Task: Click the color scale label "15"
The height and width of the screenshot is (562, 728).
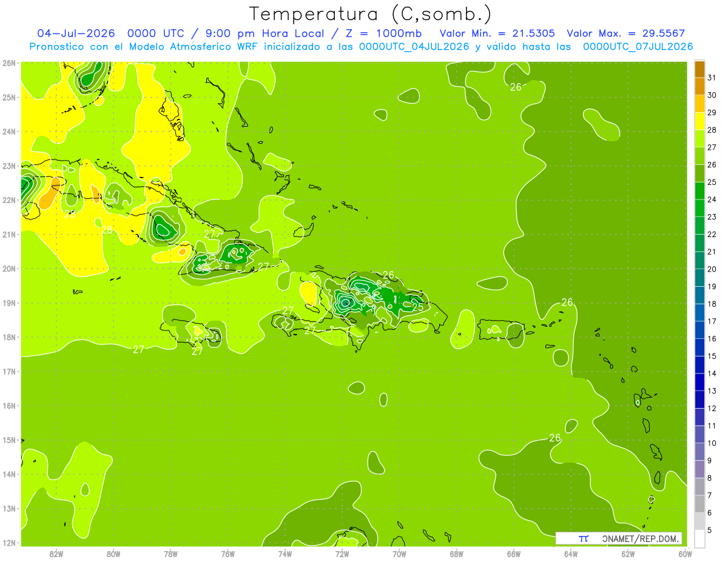Action: coord(712,356)
